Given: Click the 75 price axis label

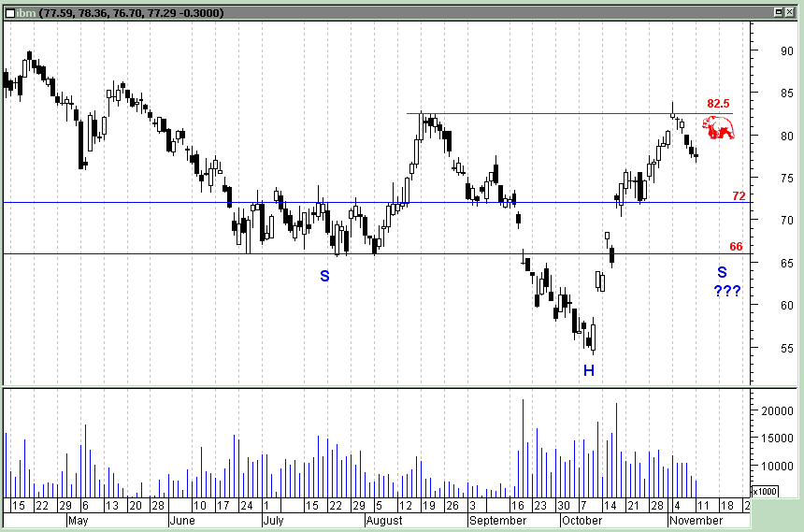Looking at the screenshot, I should (x=786, y=179).
